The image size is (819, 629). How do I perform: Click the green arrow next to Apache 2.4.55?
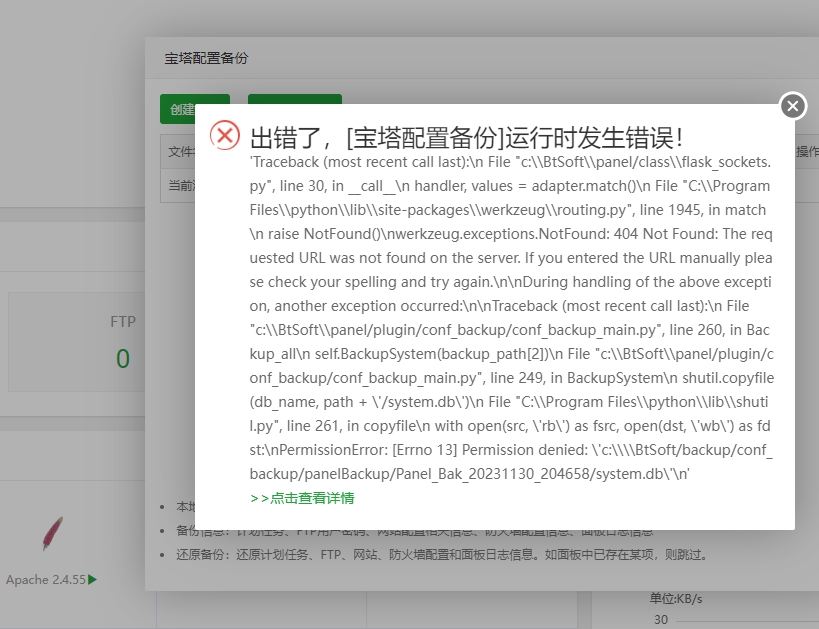92,579
